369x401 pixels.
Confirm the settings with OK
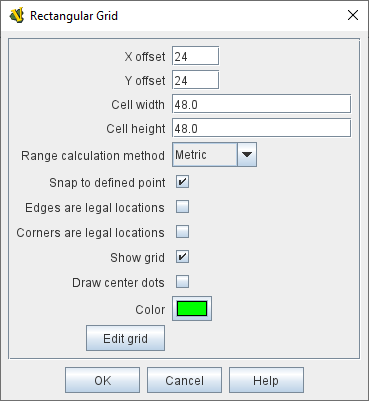coord(102,380)
